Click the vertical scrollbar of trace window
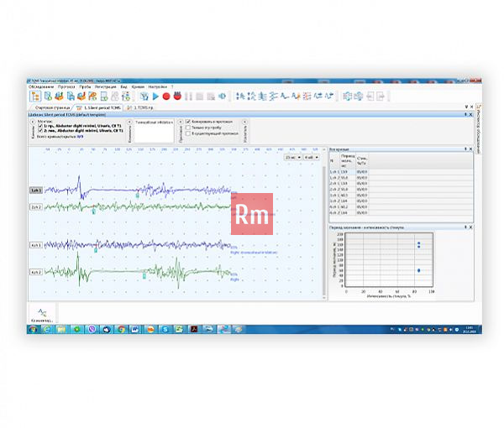This screenshot has width=504, height=428. [x=324, y=231]
